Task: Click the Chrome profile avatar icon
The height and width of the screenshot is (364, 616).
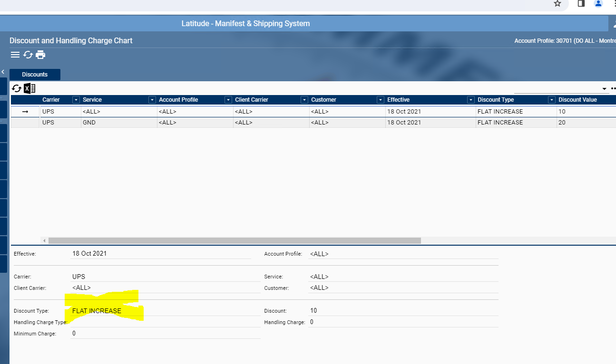Action: click(x=598, y=4)
